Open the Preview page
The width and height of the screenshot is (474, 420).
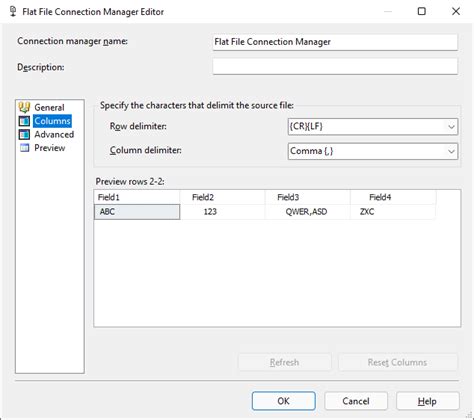pyautogui.click(x=50, y=148)
